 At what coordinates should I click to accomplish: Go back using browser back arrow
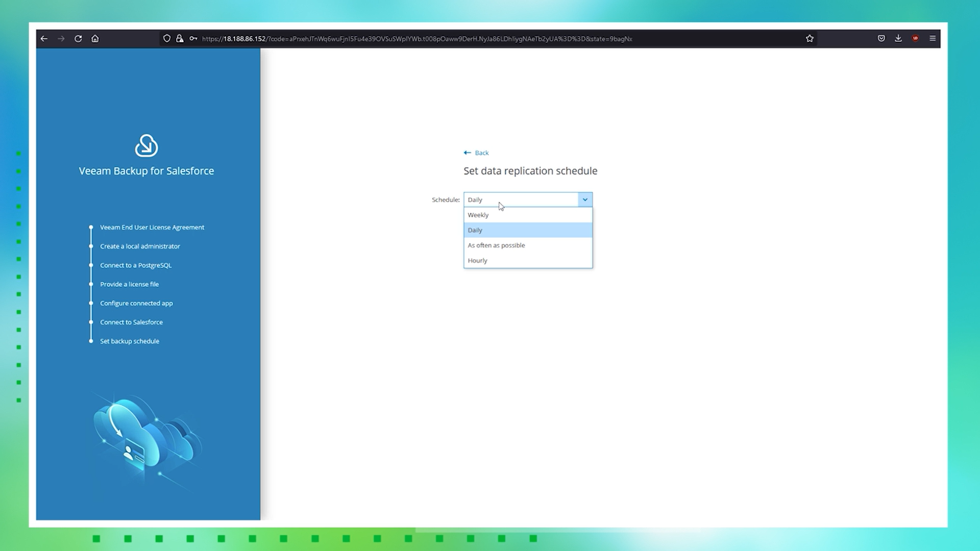44,39
